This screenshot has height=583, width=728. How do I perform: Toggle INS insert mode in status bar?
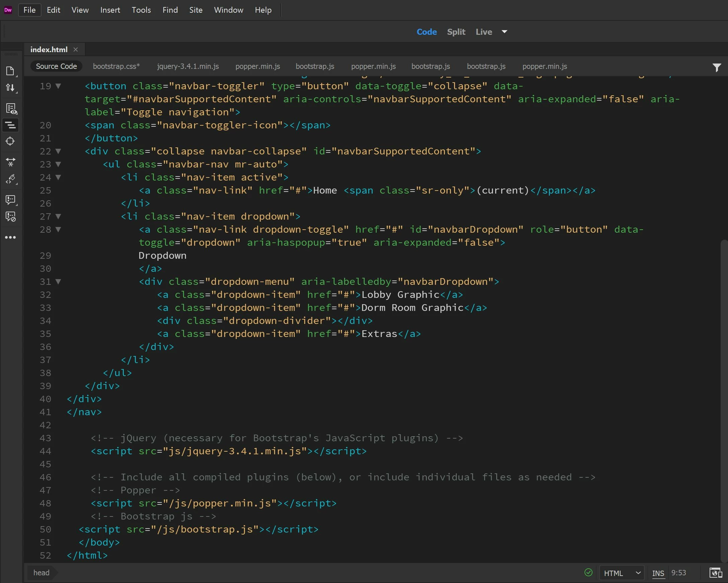click(x=658, y=573)
